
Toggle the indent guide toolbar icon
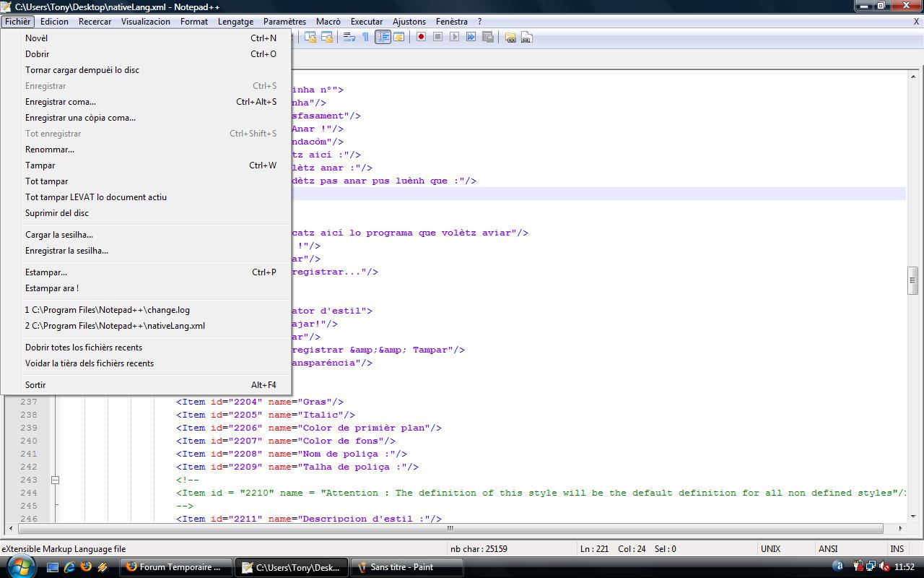pyautogui.click(x=383, y=37)
